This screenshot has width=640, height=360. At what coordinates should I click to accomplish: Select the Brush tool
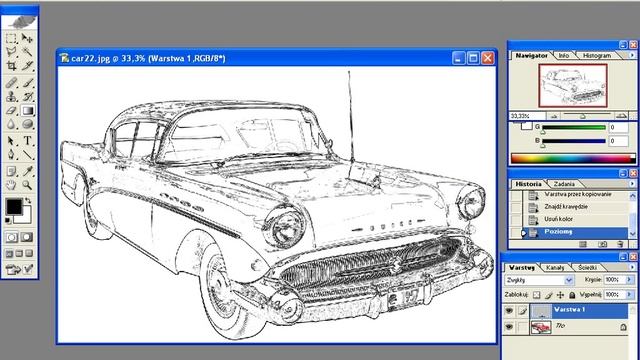click(x=27, y=83)
